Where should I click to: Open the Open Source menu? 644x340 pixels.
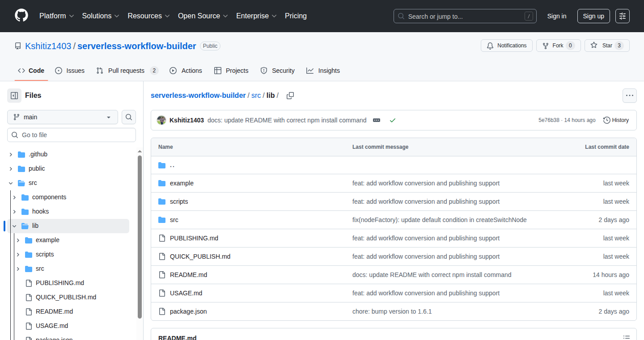pyautogui.click(x=203, y=16)
